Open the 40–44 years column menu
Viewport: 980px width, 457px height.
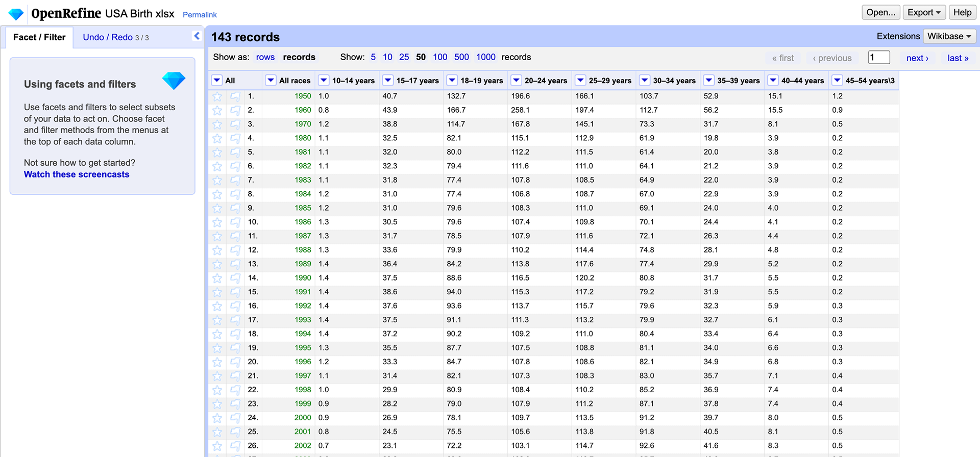pos(773,81)
